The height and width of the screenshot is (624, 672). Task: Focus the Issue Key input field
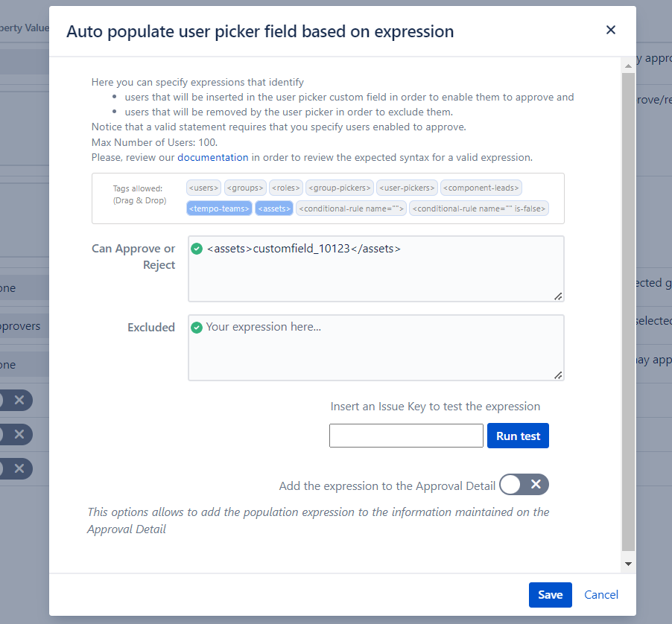click(x=406, y=436)
